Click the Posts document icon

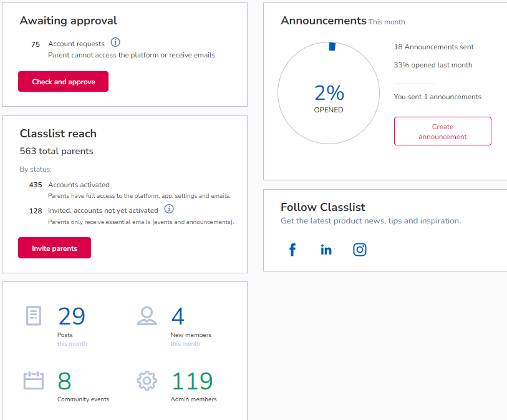coord(34,316)
